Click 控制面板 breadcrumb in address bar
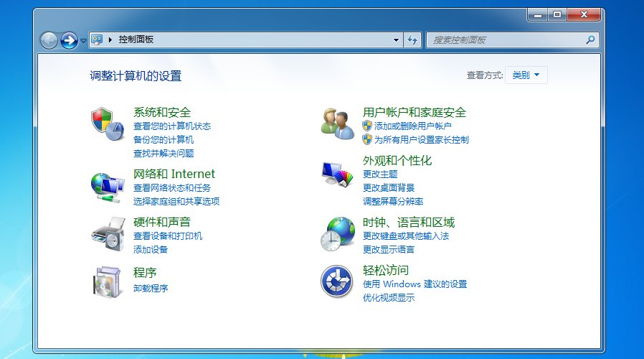This screenshot has width=644, height=359. pyautogui.click(x=136, y=39)
